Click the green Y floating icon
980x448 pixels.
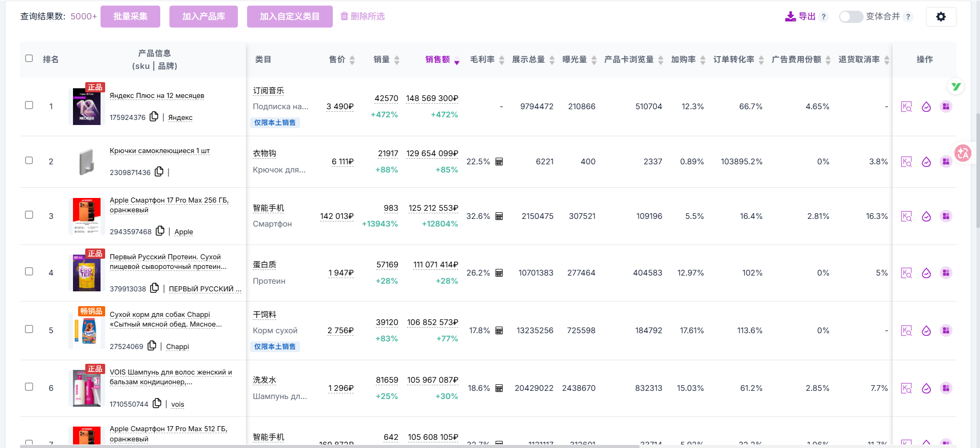[955, 87]
